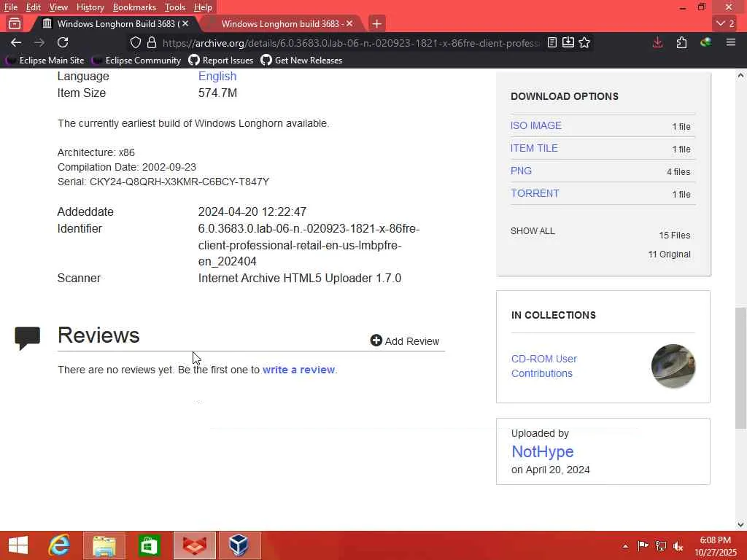Viewport: 747px width, 560px height.
Task: Open VirtualBox from the taskbar
Action: [239, 545]
